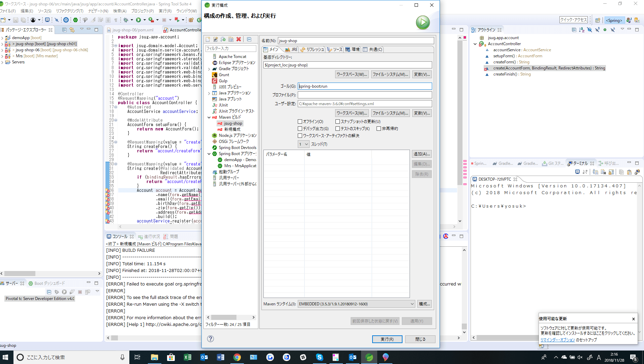Open the run configurations help icon
644x364 pixels.
(x=211, y=339)
